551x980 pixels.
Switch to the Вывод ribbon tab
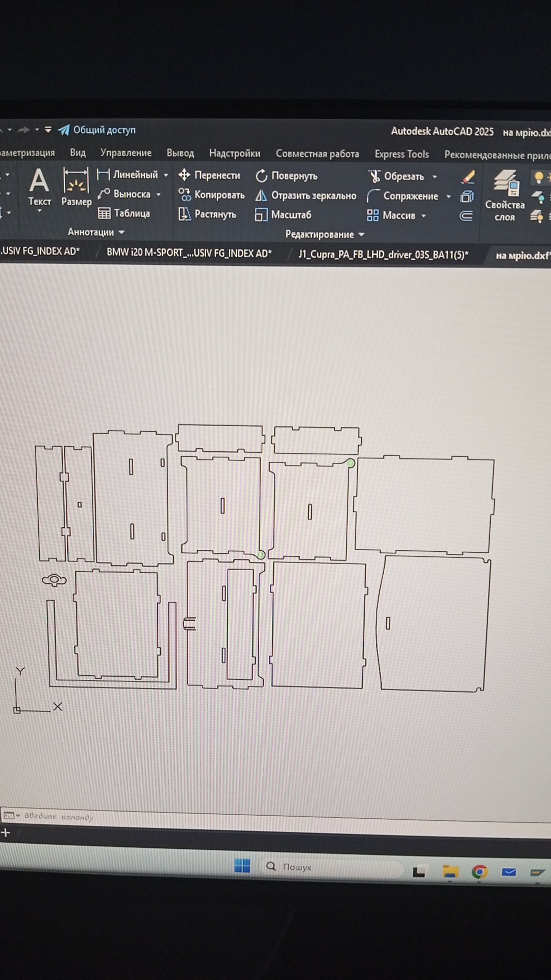[180, 153]
